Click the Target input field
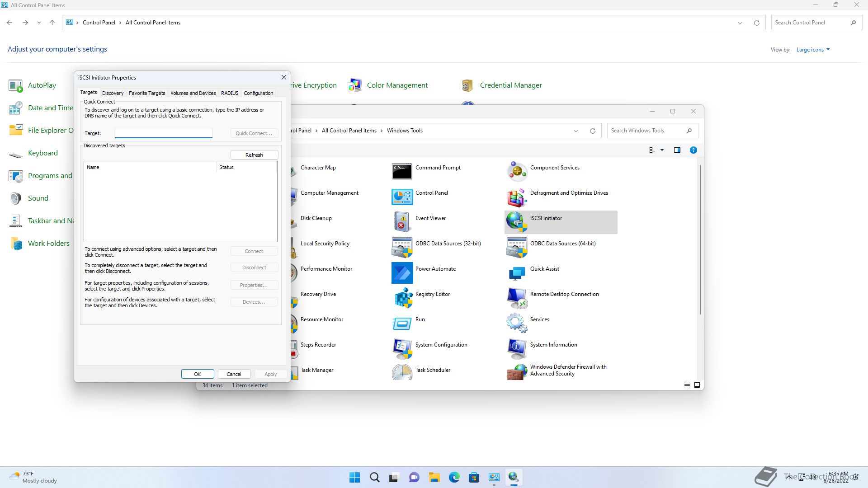Image resolution: width=868 pixels, height=488 pixels. 163,133
